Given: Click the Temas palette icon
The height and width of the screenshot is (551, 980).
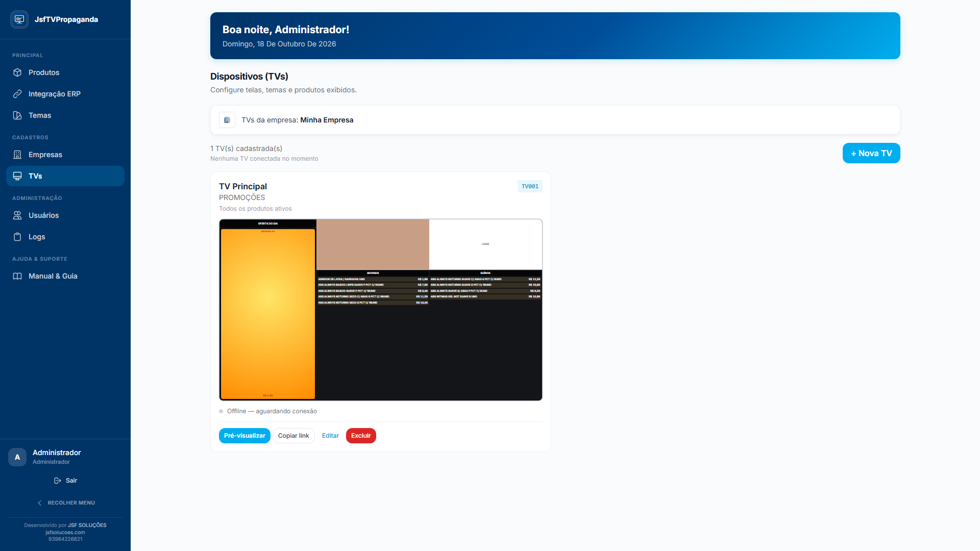Looking at the screenshot, I should pos(17,115).
